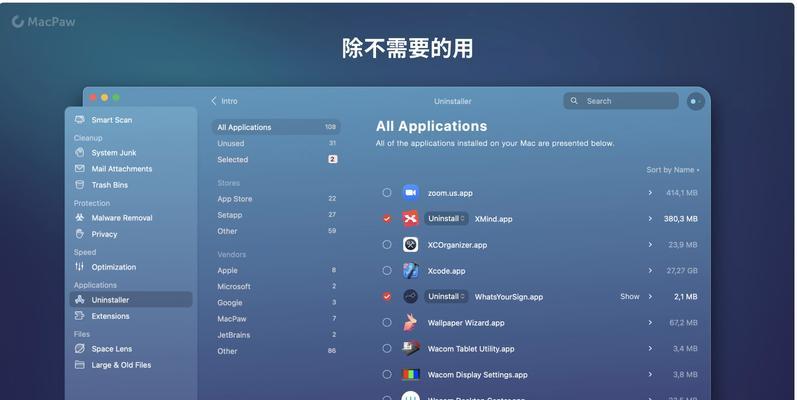This screenshot has height=400, width=797.
Task: Check the Wacom Tablet Utility.app checkbox
Action: (387, 348)
